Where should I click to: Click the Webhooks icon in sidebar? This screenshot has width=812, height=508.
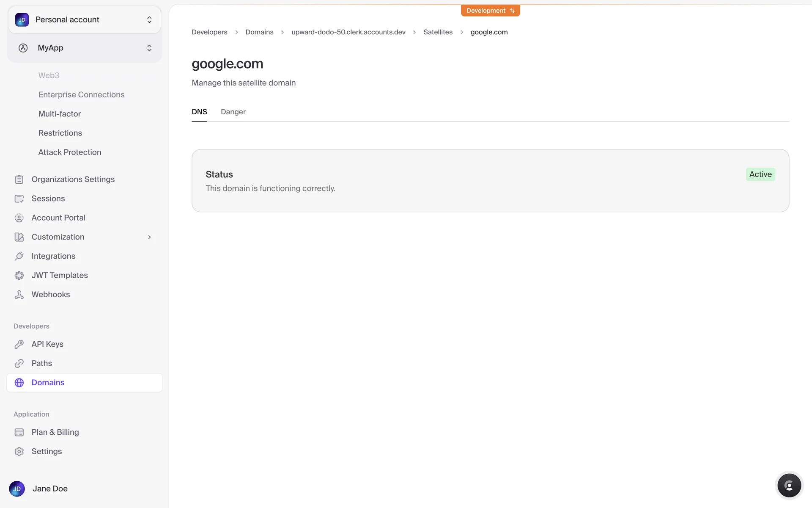tap(19, 295)
